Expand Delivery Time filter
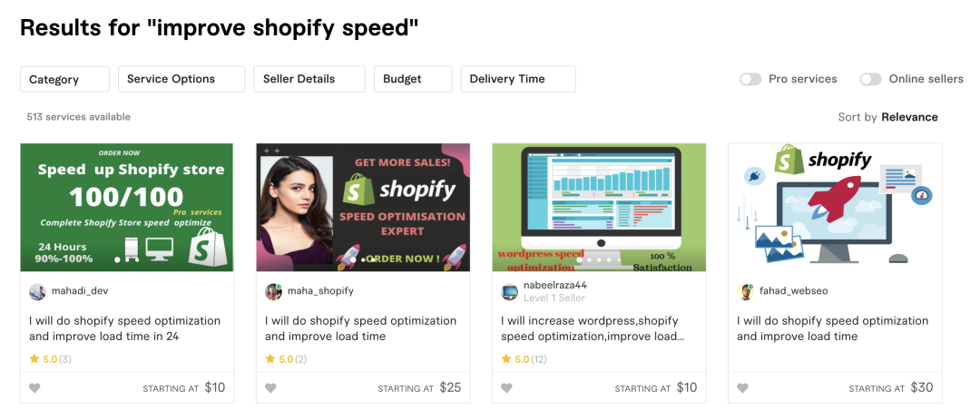This screenshot has width=980, height=420. coord(518,79)
